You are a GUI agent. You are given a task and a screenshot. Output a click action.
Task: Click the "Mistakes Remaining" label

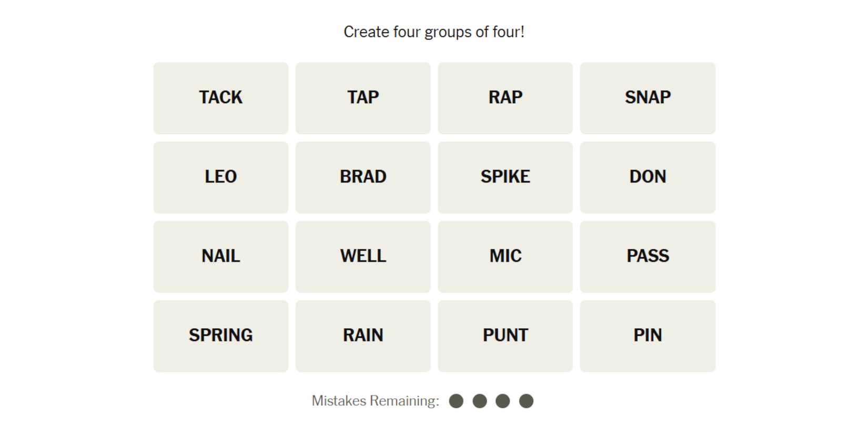tap(375, 401)
